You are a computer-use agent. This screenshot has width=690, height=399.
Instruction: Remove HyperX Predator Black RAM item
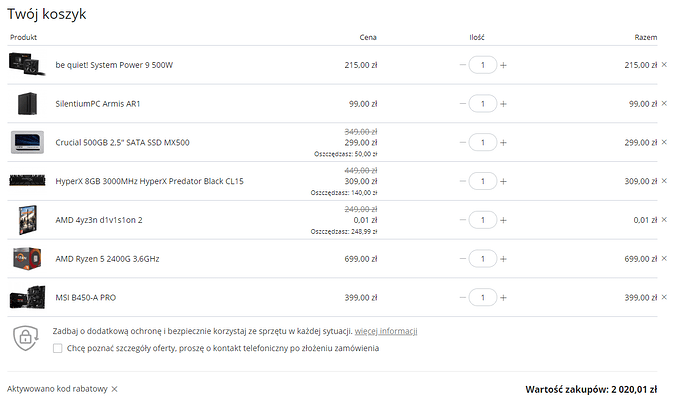(664, 181)
